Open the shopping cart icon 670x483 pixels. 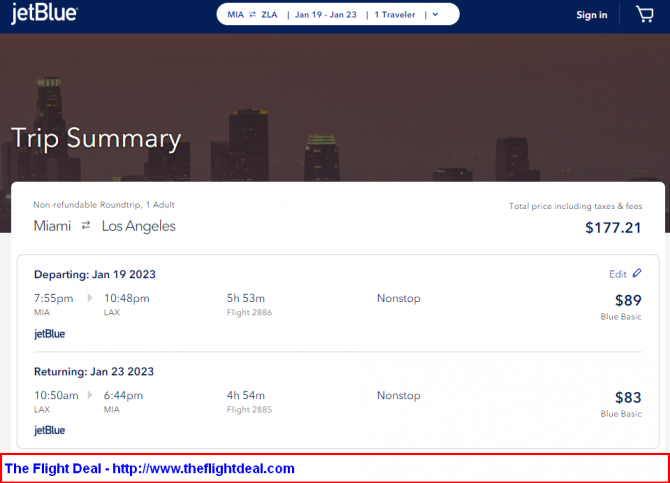(644, 15)
